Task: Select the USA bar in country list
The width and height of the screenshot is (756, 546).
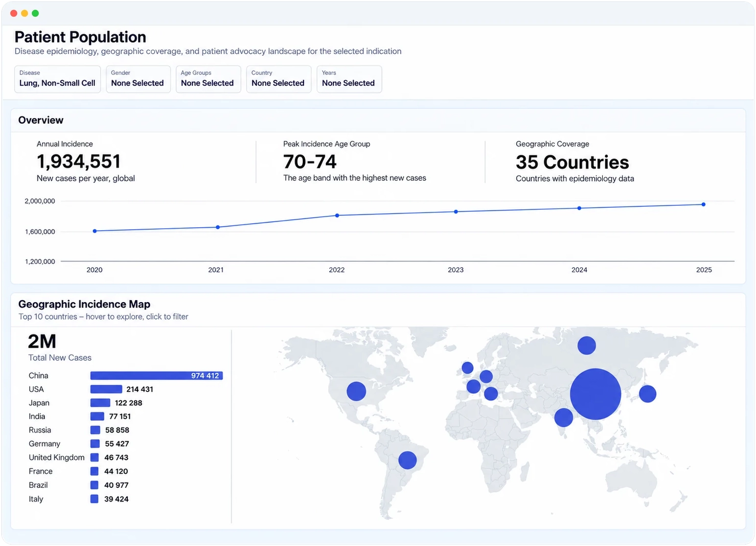Action: point(106,389)
